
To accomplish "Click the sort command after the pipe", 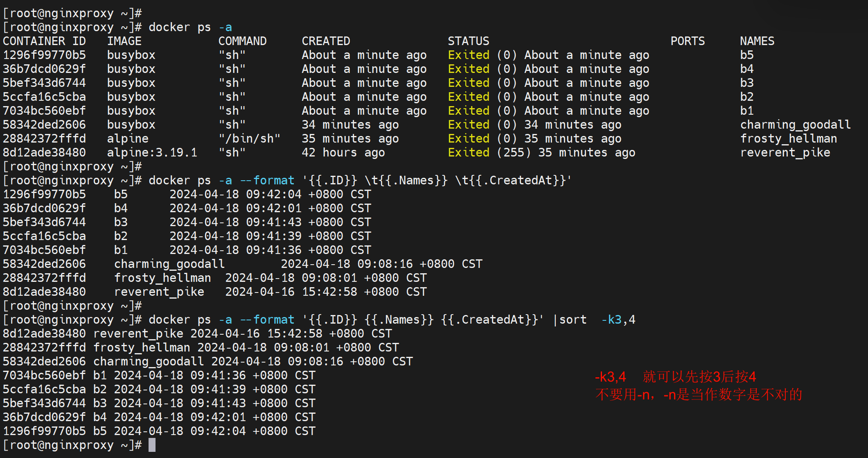I will [573, 320].
